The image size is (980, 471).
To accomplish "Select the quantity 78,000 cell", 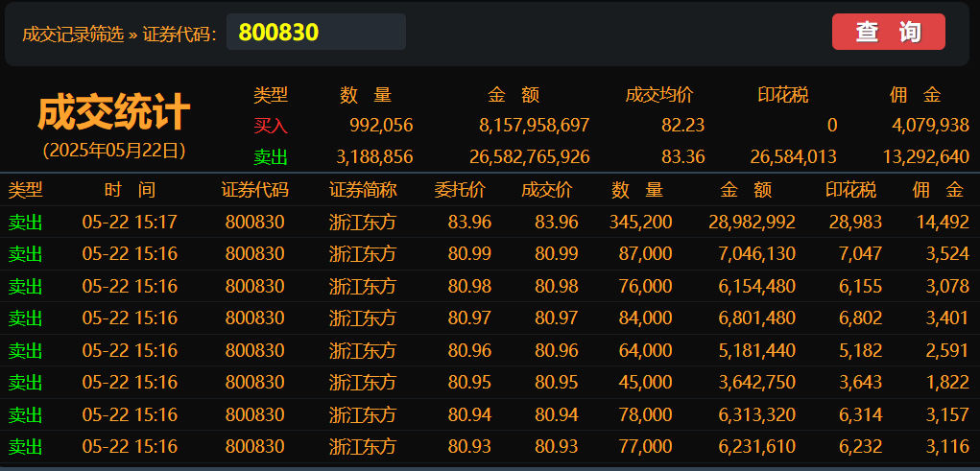I will click(646, 414).
